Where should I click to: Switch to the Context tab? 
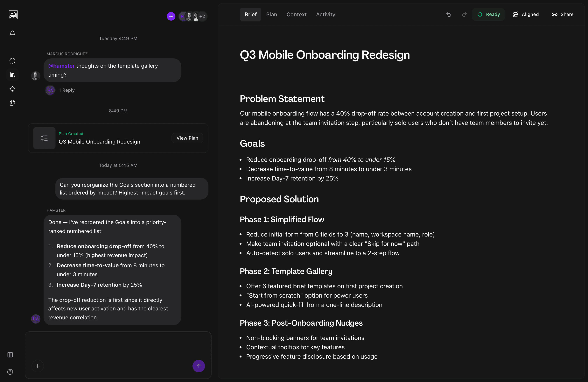click(x=297, y=14)
